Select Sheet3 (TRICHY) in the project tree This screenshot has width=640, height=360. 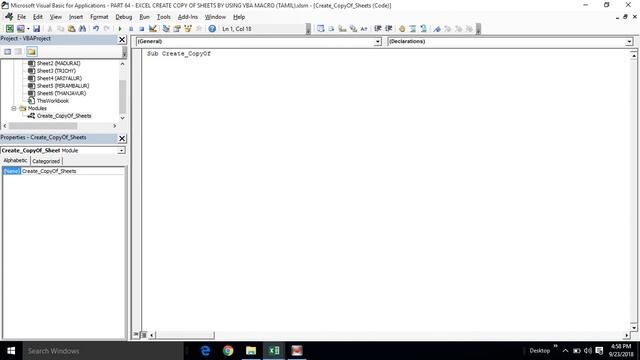point(56,71)
